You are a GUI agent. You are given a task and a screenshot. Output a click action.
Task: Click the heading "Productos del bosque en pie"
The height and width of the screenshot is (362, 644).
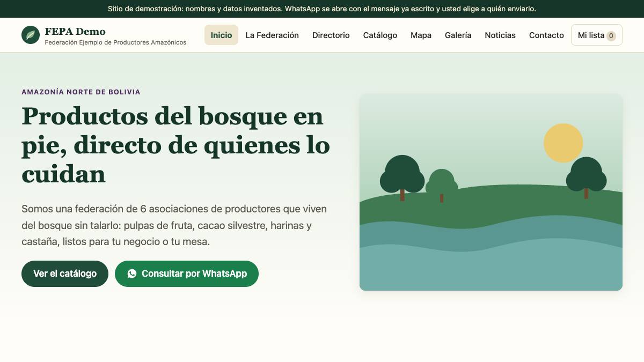tap(176, 145)
